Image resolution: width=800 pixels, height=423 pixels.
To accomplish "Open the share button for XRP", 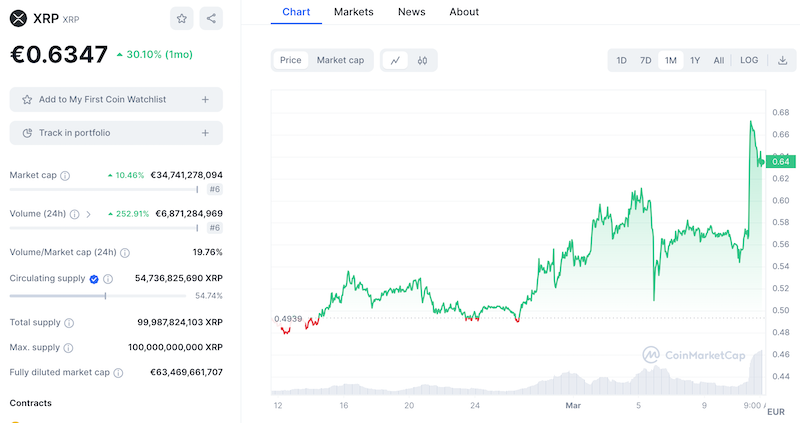I will point(211,18).
